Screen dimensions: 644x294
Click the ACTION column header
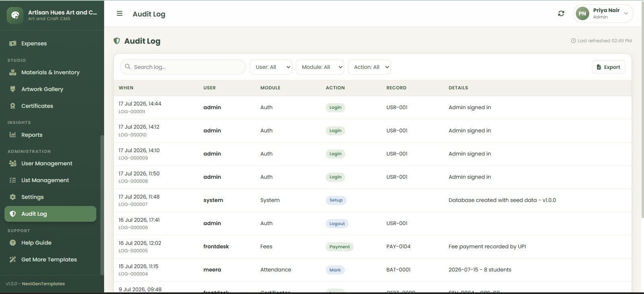[335, 88]
